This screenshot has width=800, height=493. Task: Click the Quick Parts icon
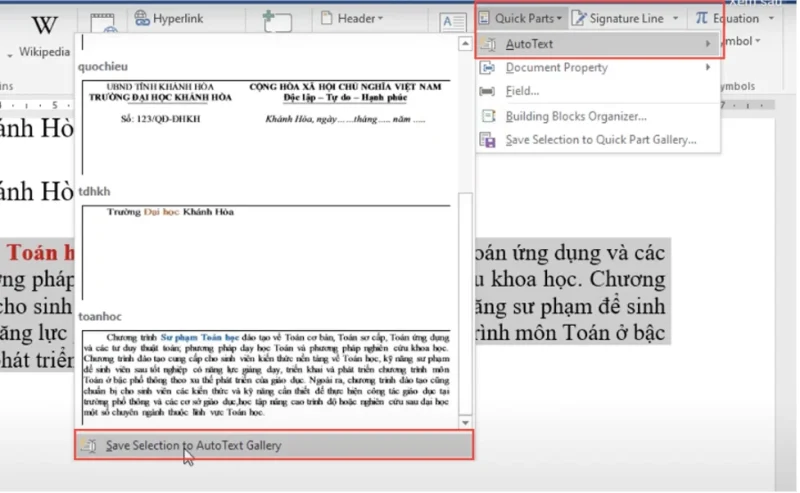pos(484,18)
